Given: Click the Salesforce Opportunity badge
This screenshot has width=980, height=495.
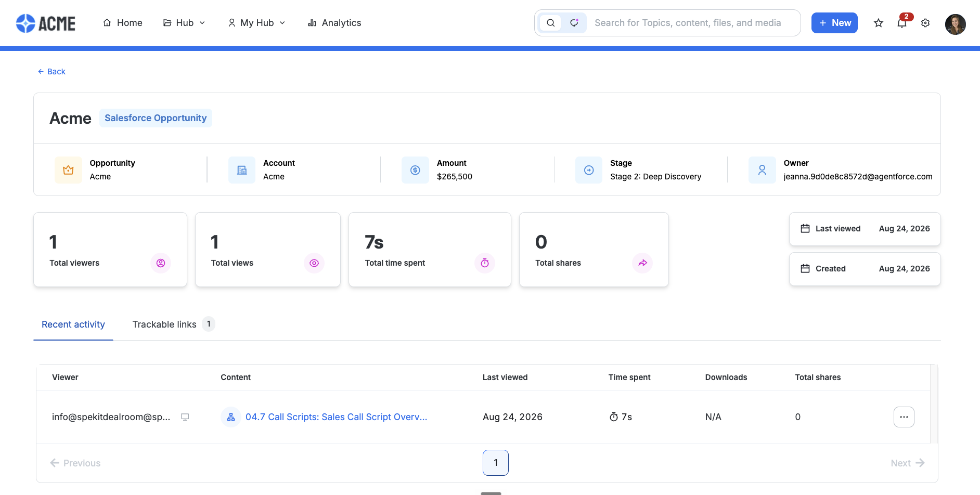Looking at the screenshot, I should click(x=156, y=118).
